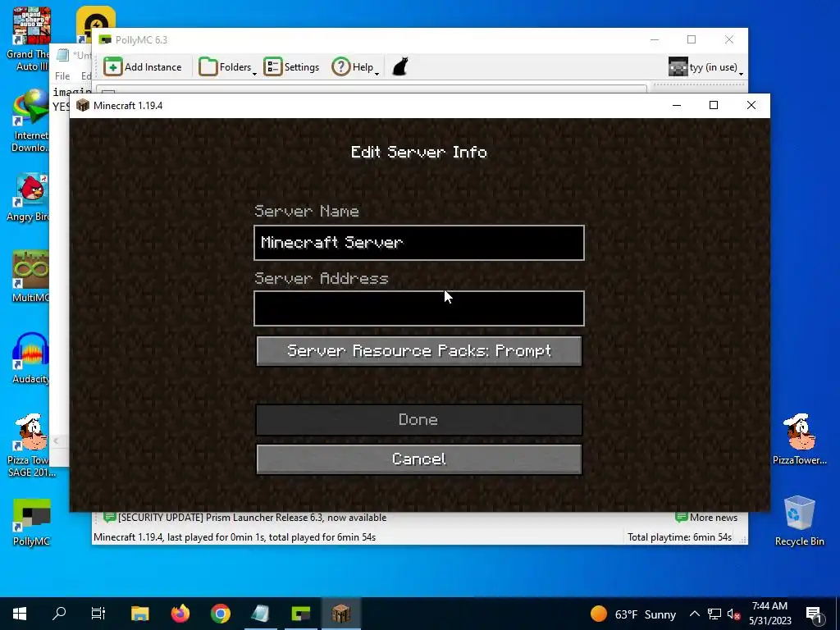Maximize the Minecraft 1.19.4 window
The image size is (840, 630).
[x=714, y=105]
